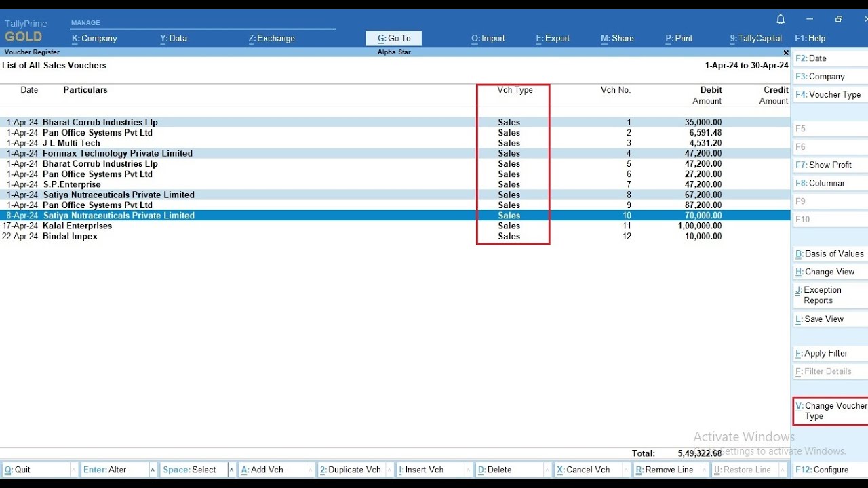Select Pan Office Systems row with 87,200.00
The height and width of the screenshot is (488, 868).
tap(395, 205)
